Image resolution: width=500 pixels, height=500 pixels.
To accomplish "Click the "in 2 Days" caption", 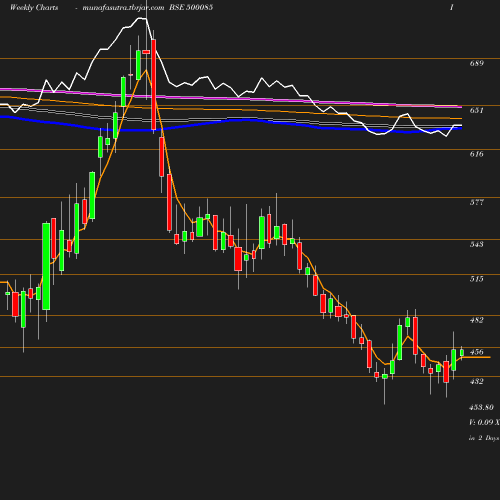I will [484, 438].
